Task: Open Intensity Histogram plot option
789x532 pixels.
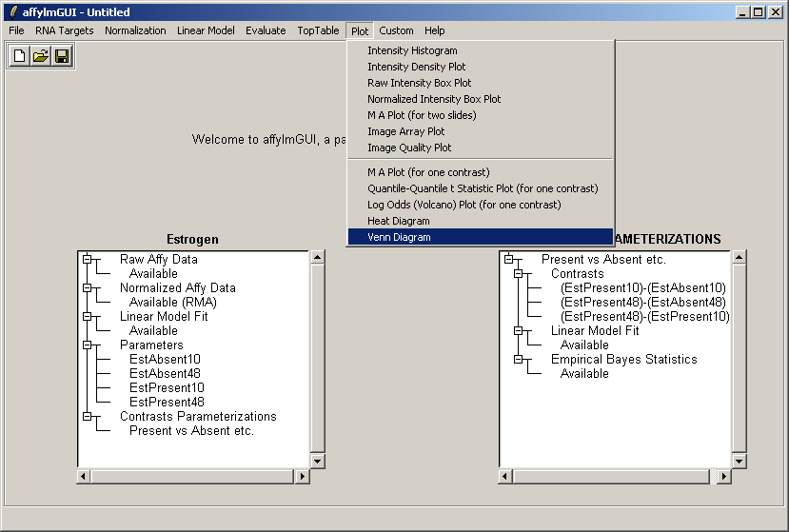Action: (x=412, y=50)
